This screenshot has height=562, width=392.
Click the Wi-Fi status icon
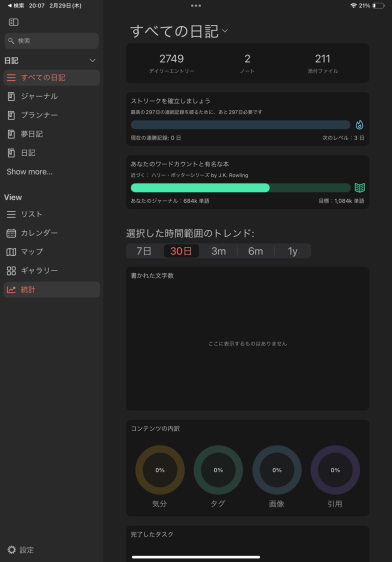click(353, 6)
